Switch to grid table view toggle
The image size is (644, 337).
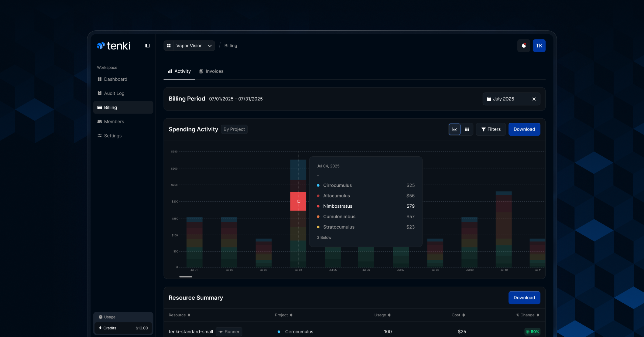[x=467, y=129]
